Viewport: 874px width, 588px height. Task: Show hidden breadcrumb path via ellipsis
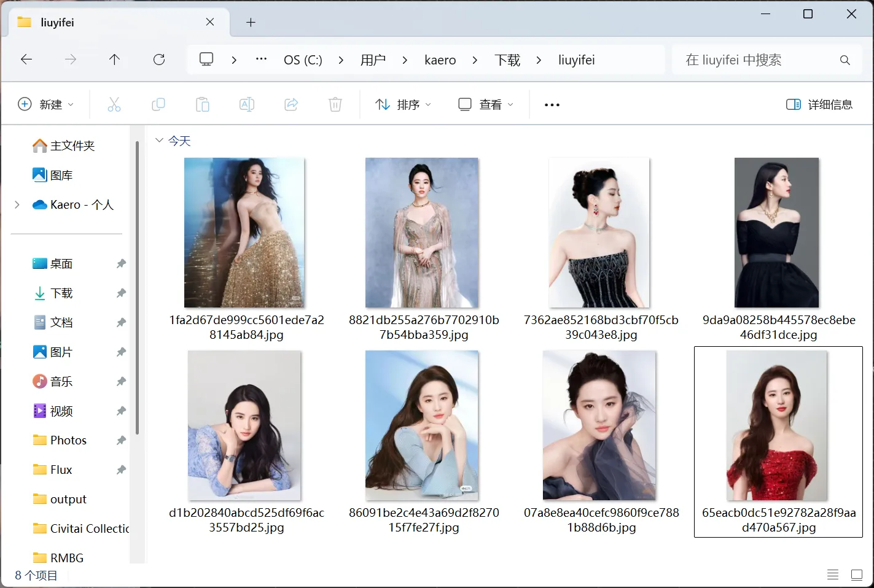[x=261, y=60]
